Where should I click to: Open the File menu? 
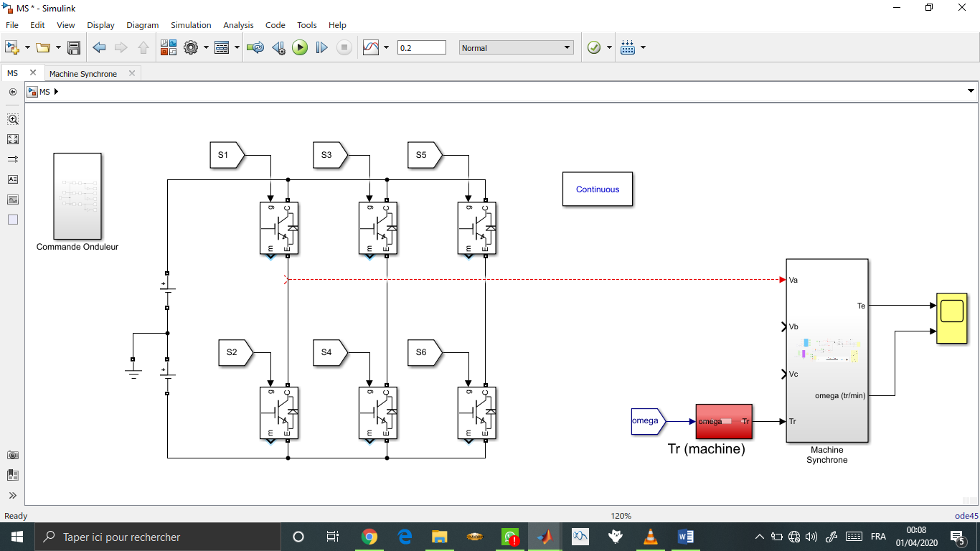12,24
